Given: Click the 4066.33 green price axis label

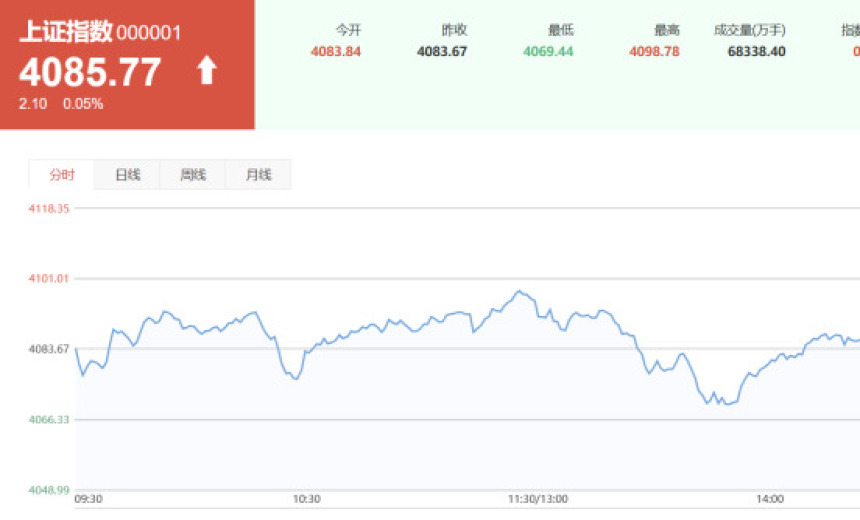Looking at the screenshot, I should pyautogui.click(x=48, y=420).
